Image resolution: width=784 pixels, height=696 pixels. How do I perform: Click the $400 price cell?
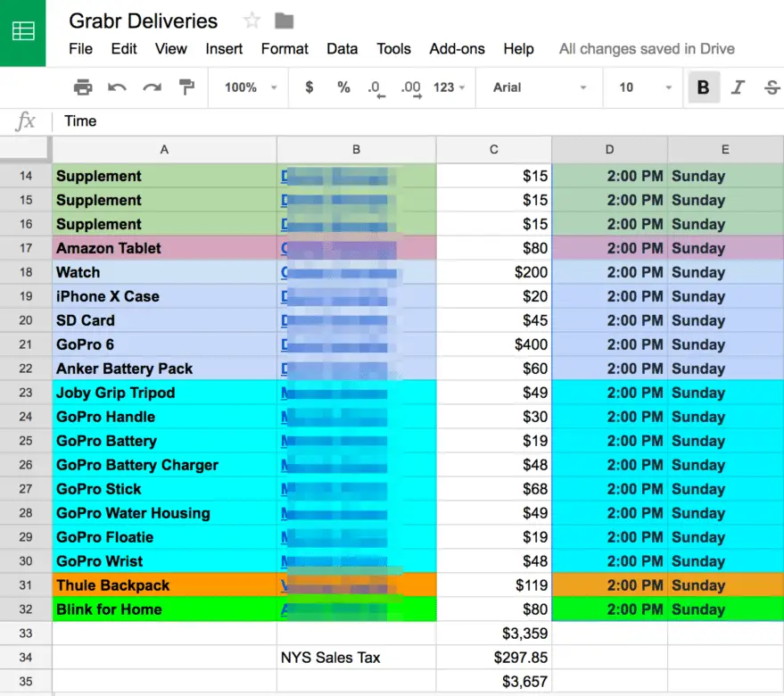coord(494,344)
